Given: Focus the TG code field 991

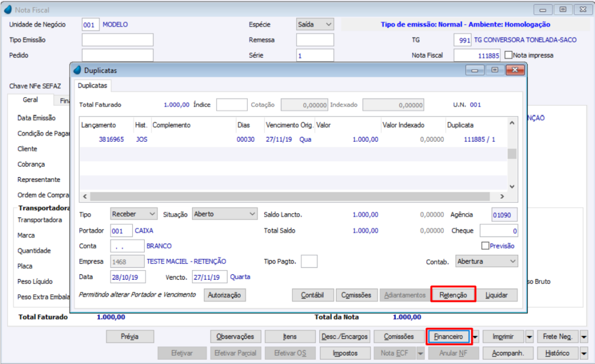Looking at the screenshot, I should coord(463,40).
